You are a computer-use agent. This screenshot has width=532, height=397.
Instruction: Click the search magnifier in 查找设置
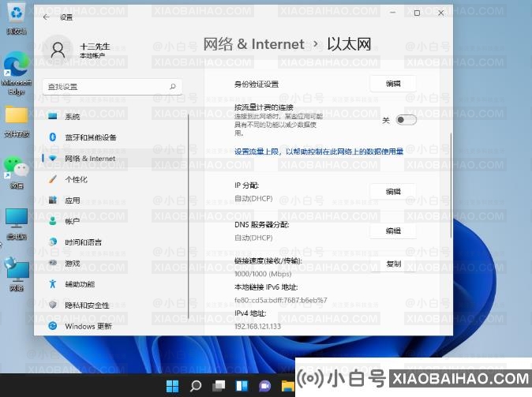(x=173, y=87)
